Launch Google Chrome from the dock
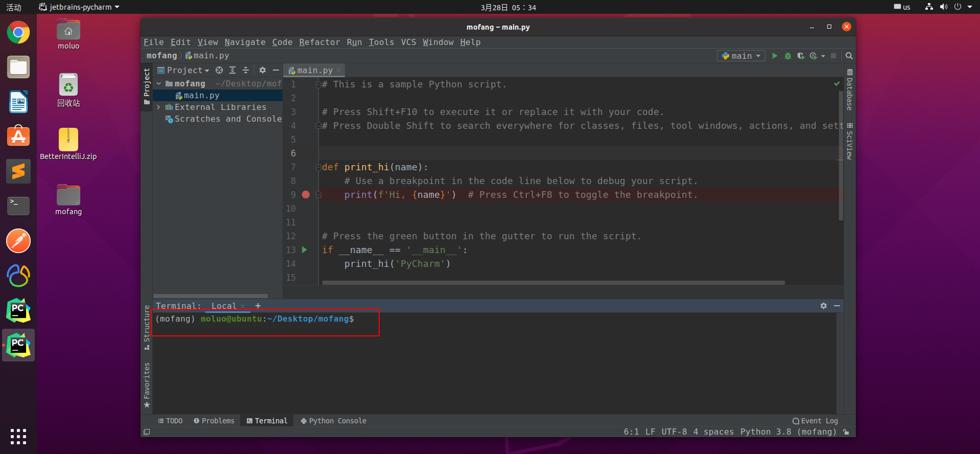Screen dimensions: 980x454 point(18,33)
